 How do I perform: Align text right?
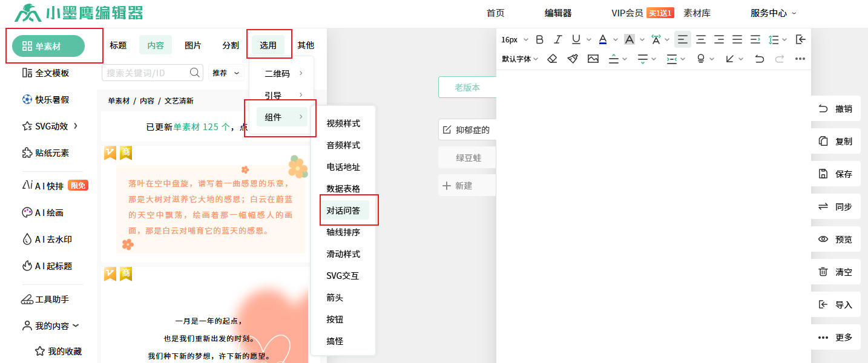[x=719, y=39]
